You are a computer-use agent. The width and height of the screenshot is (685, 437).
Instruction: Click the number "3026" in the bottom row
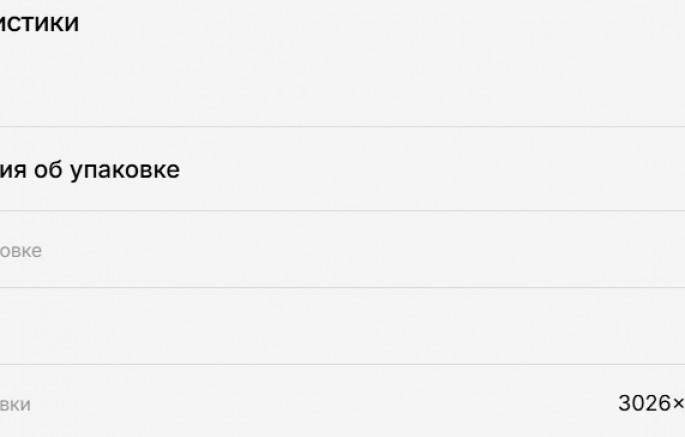pyautogui.click(x=644, y=403)
